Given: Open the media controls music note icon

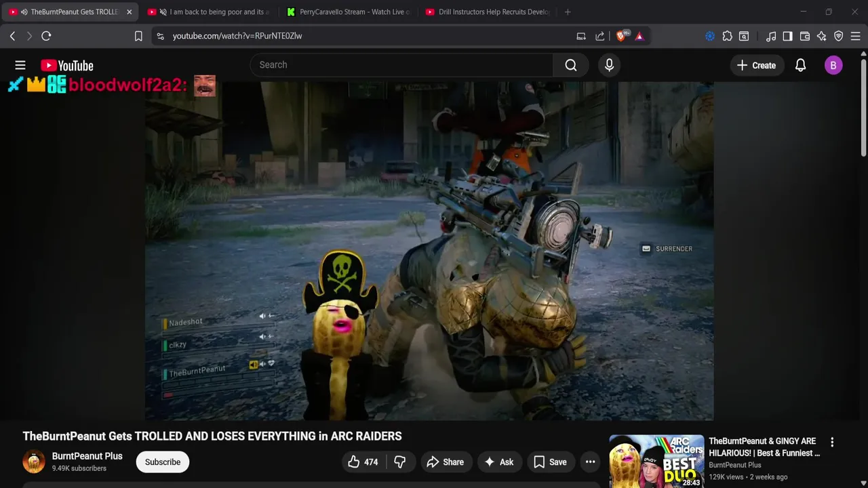Looking at the screenshot, I should (x=771, y=36).
